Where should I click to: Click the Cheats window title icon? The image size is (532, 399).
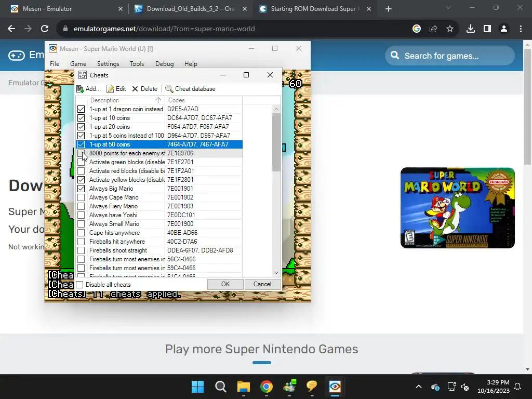point(83,75)
